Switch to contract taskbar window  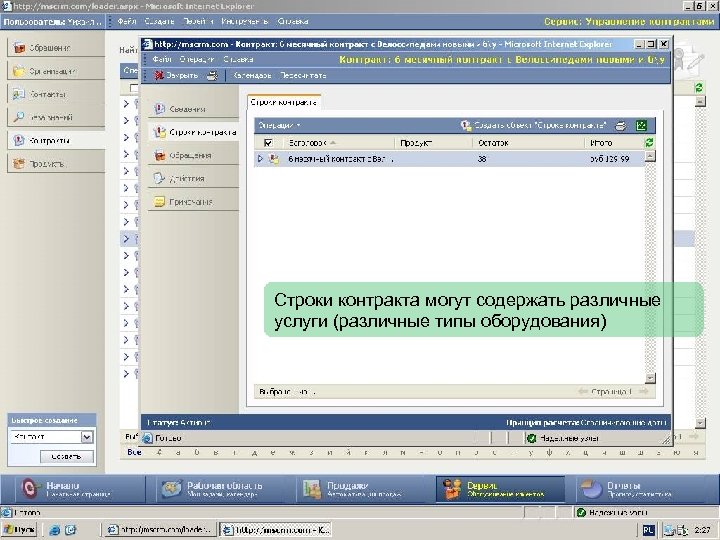[275, 529]
